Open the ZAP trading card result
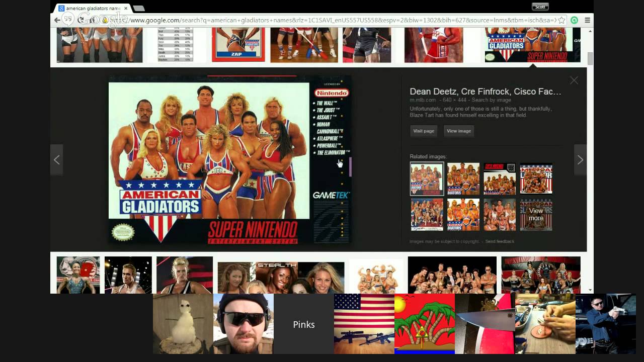This screenshot has height=362, width=644. click(x=238, y=45)
